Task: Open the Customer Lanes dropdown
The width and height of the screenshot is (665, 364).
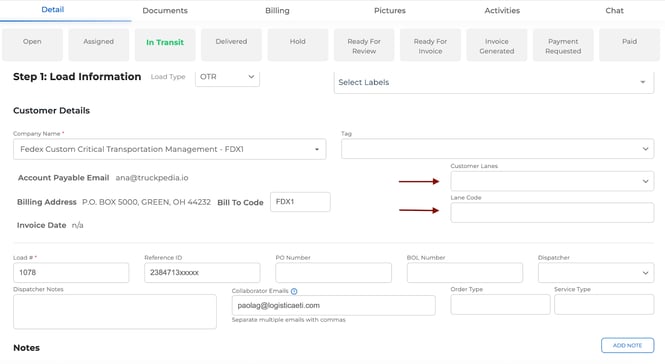Action: [552, 181]
